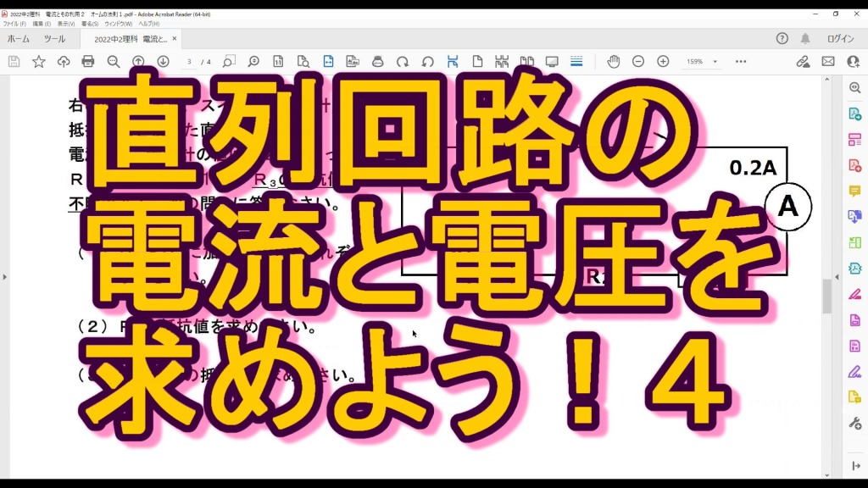This screenshot has width=868, height=488.
Task: Toggle full screen read mode
Action: (552, 62)
